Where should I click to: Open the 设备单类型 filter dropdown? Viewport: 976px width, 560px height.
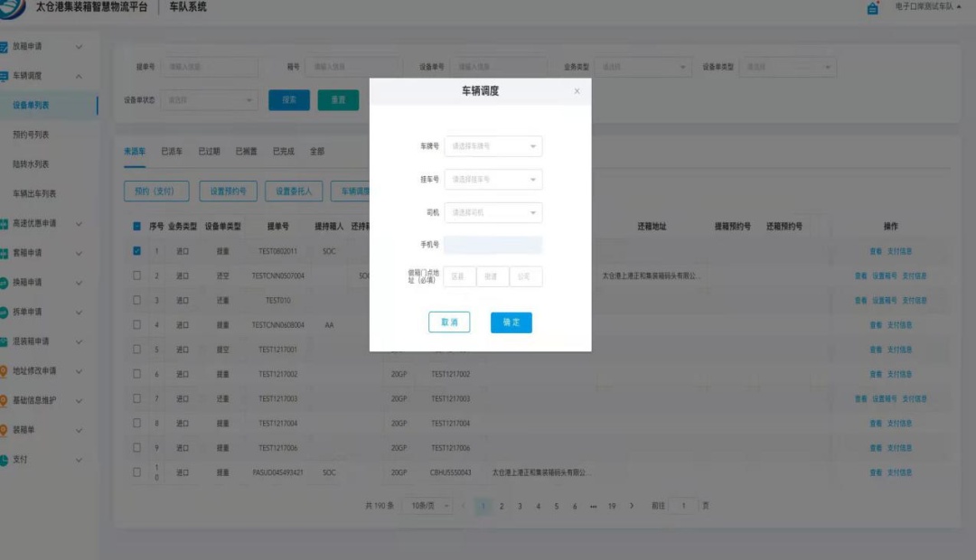coord(787,67)
